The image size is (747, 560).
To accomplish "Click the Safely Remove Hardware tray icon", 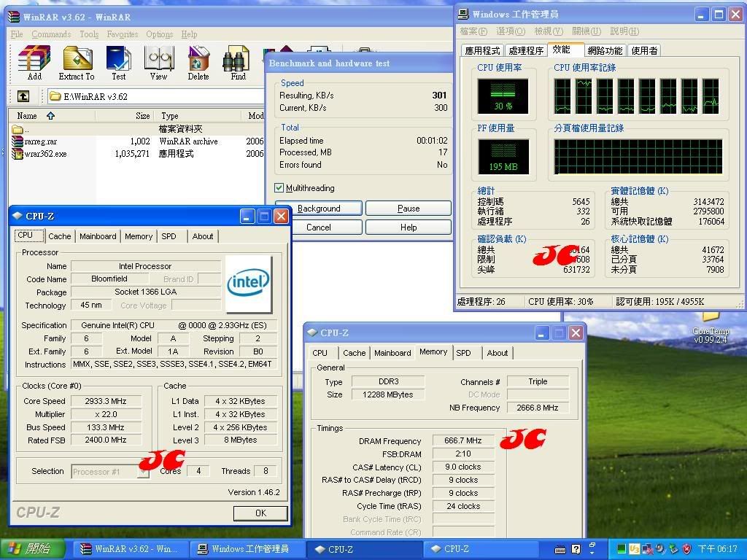I will (673, 549).
